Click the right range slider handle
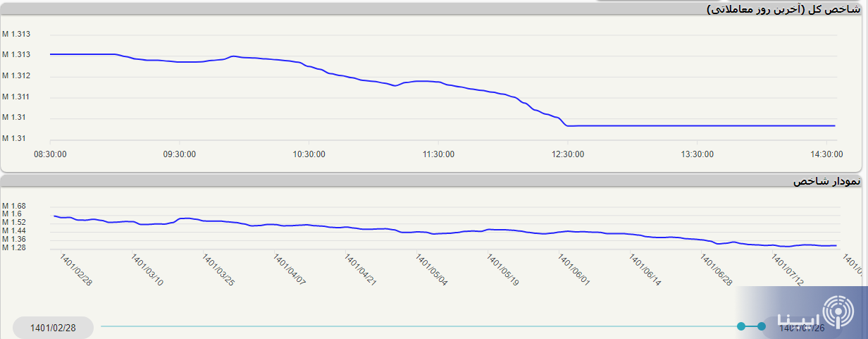This screenshot has height=339, width=868. pyautogui.click(x=762, y=326)
